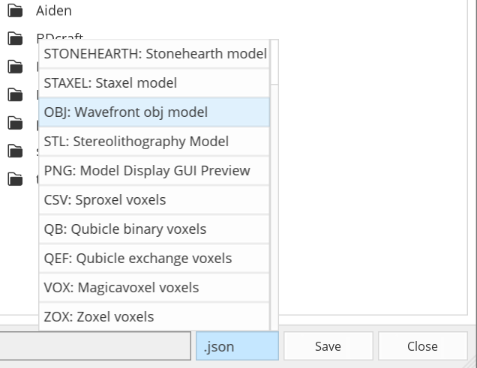
Task: Pick OBJ: Wavefront obj model
Action: [154, 112]
